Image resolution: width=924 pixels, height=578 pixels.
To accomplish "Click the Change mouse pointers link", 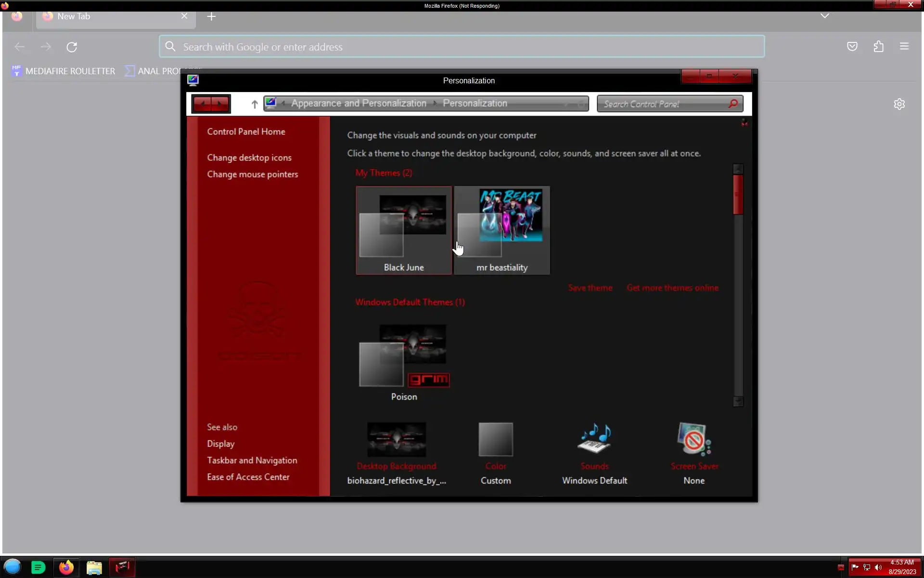I will coord(252,174).
